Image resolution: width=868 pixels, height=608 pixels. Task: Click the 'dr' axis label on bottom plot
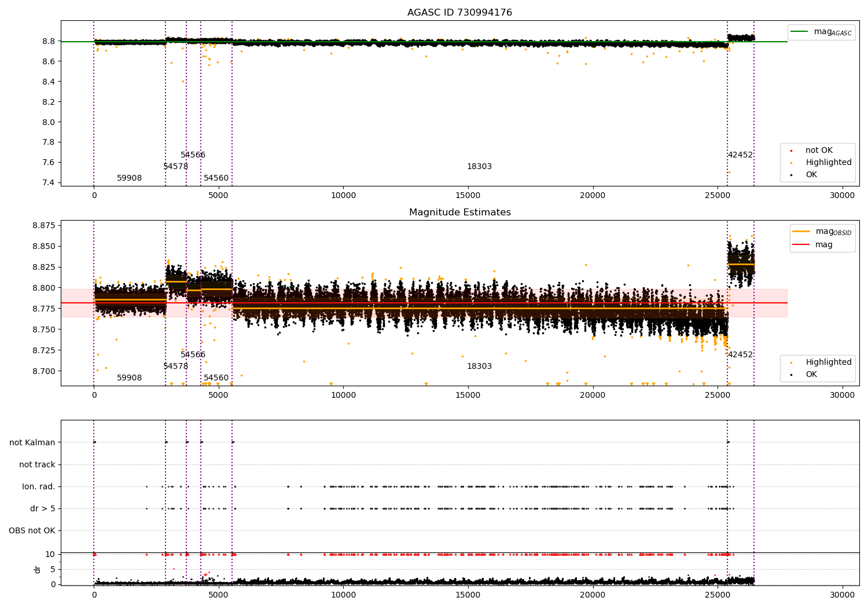pyautogui.click(x=38, y=569)
